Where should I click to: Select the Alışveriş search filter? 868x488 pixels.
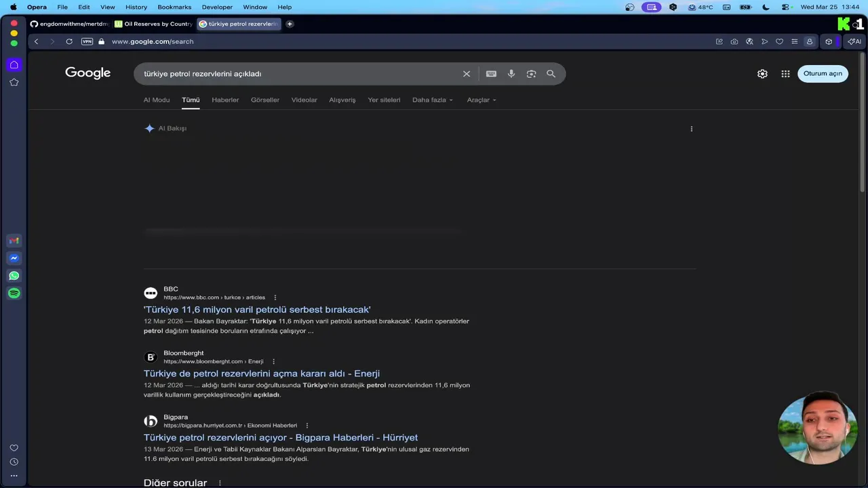[x=342, y=100]
